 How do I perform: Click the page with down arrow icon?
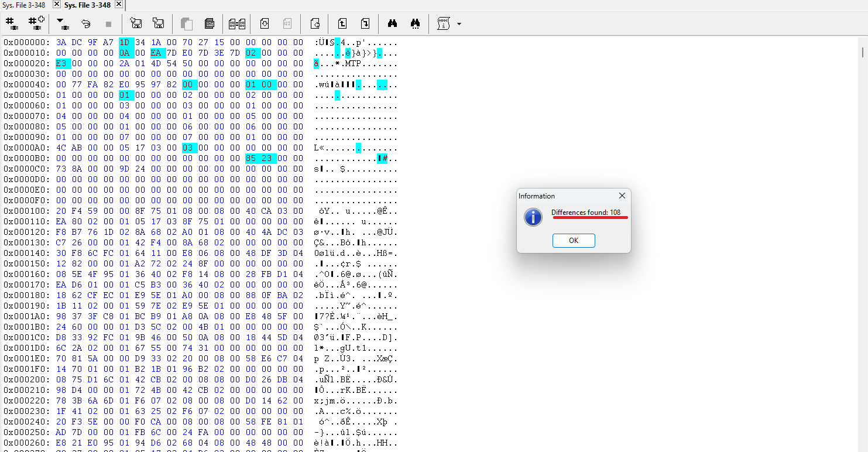tap(264, 23)
